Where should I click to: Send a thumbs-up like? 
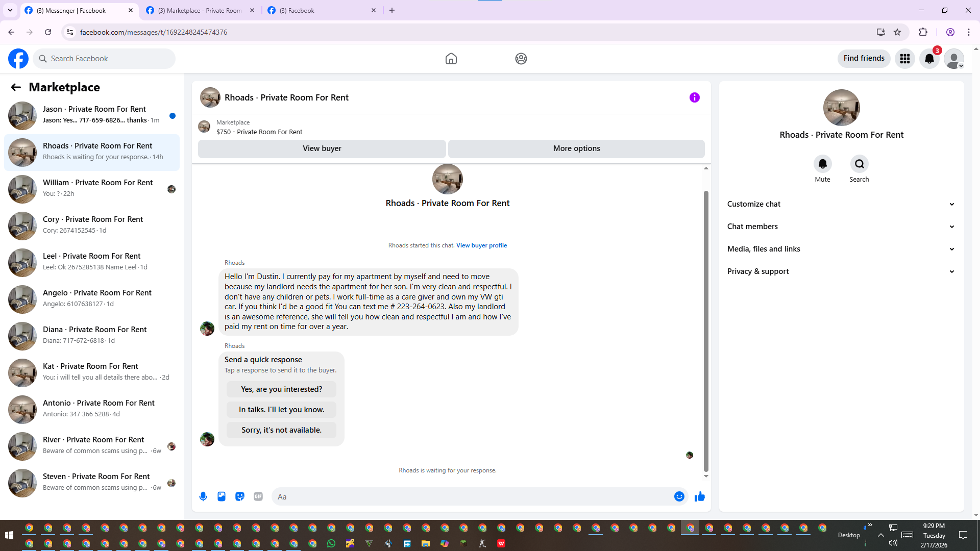click(x=699, y=496)
